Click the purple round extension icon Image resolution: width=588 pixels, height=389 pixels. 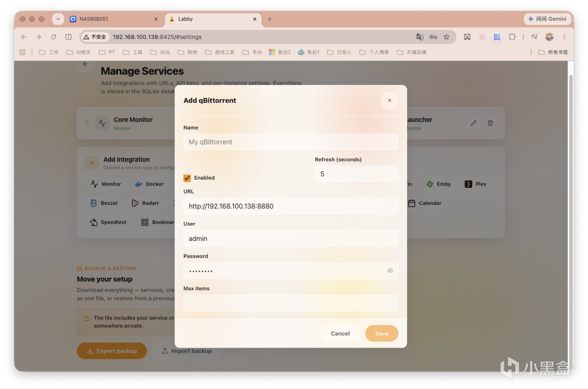point(497,37)
